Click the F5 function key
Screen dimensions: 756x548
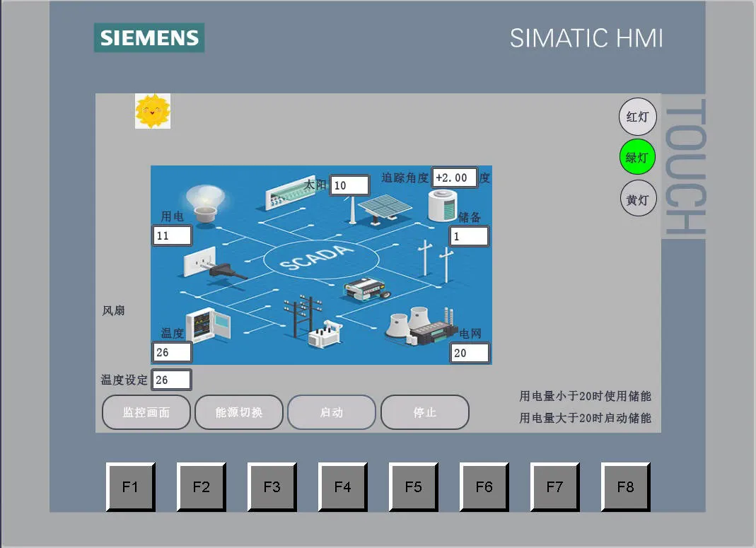[x=414, y=486]
